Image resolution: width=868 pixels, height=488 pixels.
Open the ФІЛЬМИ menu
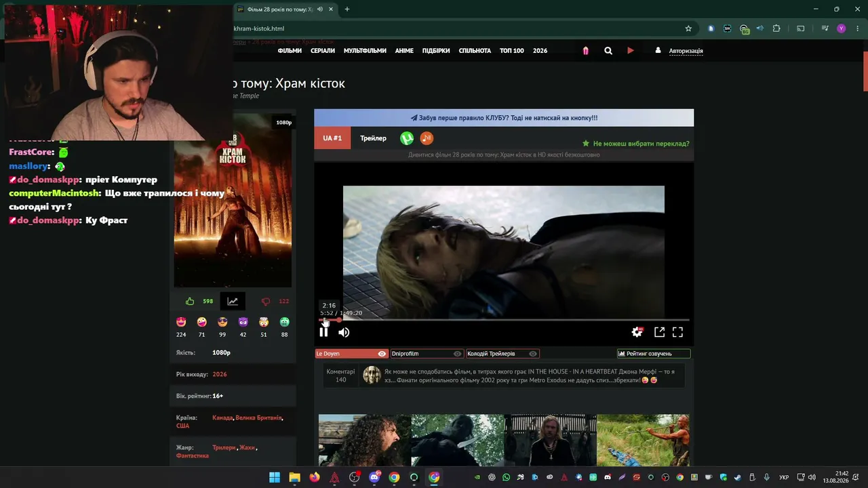pos(290,51)
